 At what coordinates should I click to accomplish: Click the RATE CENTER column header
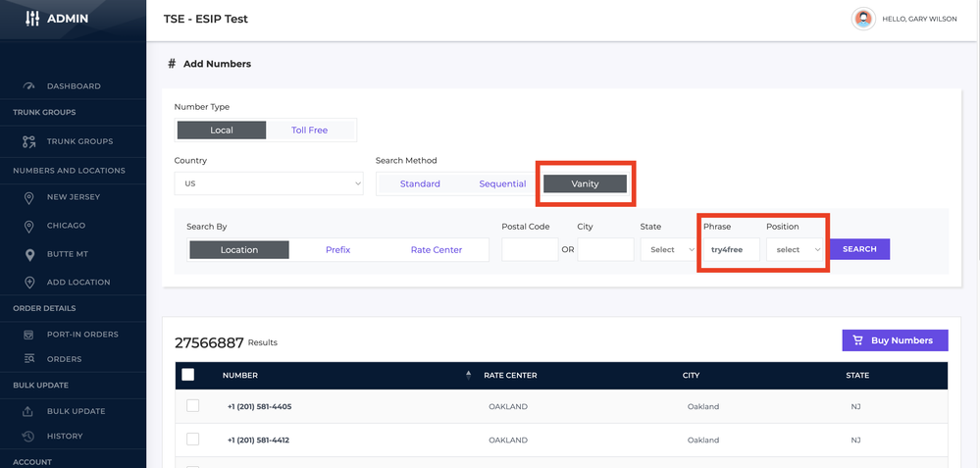tap(510, 376)
